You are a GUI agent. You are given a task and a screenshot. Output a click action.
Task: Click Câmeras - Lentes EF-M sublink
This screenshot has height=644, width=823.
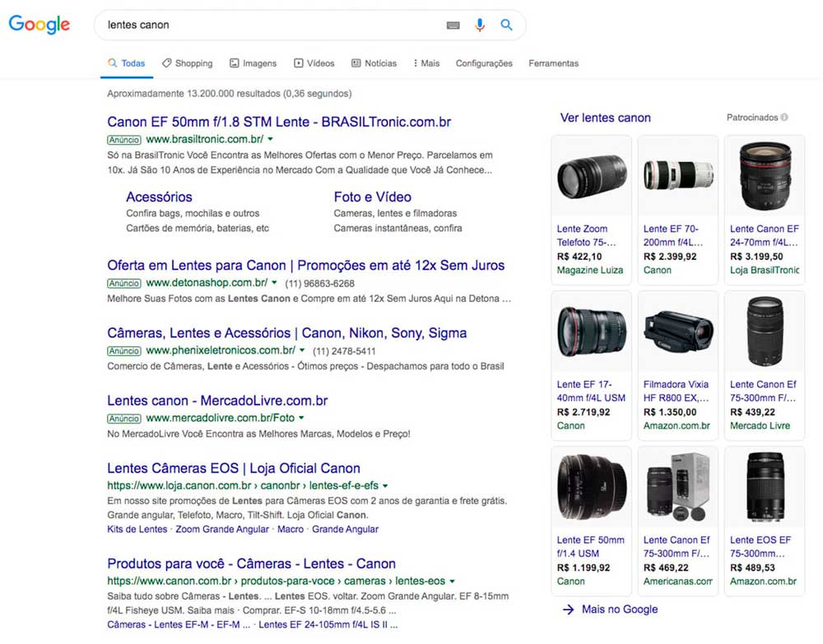[x=179, y=624]
